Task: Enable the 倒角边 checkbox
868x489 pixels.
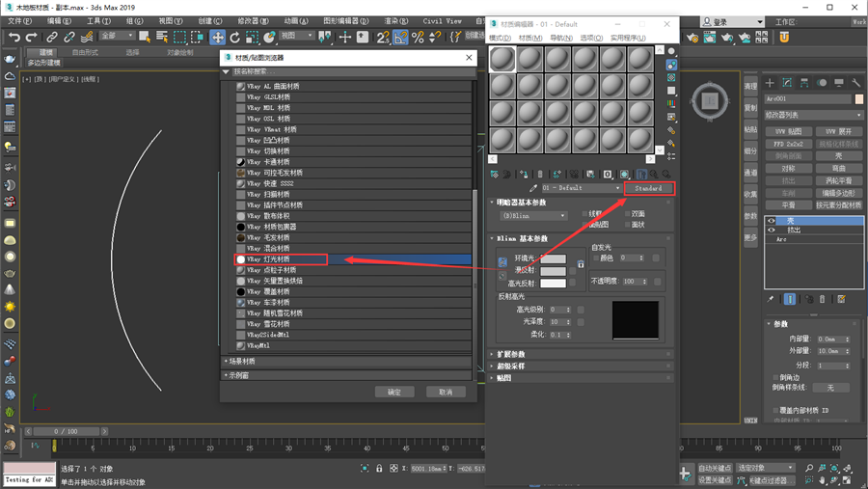Action: point(775,377)
